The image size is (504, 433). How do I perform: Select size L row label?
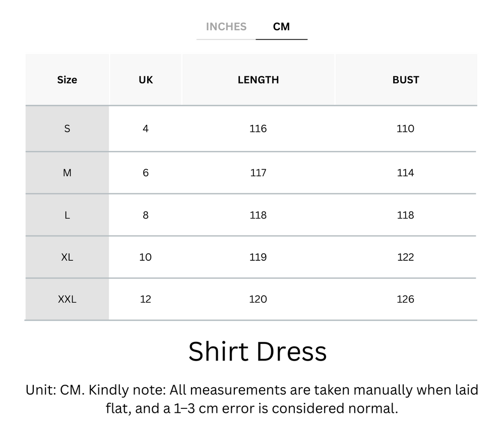(x=67, y=214)
